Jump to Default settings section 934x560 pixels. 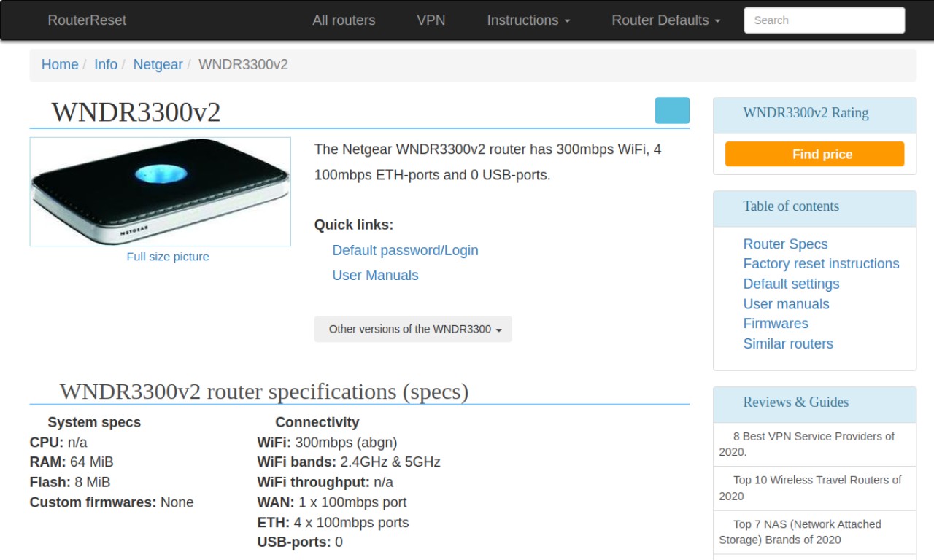coord(791,284)
